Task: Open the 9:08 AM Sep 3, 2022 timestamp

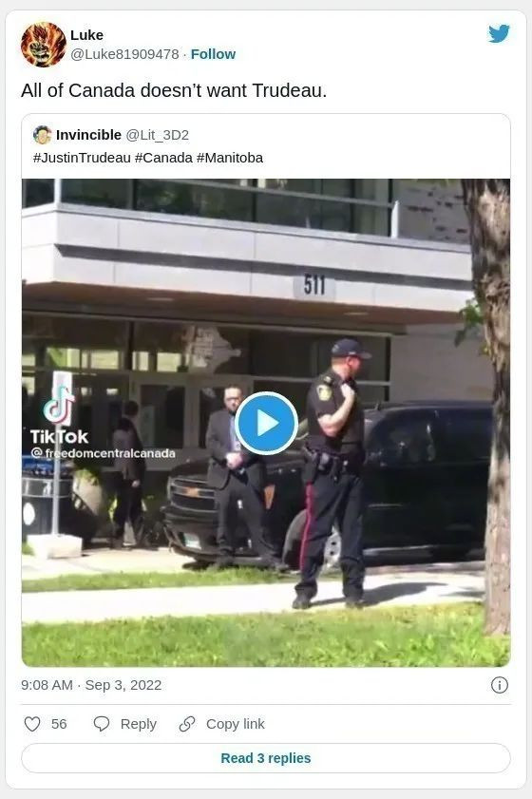Action: pos(91,685)
